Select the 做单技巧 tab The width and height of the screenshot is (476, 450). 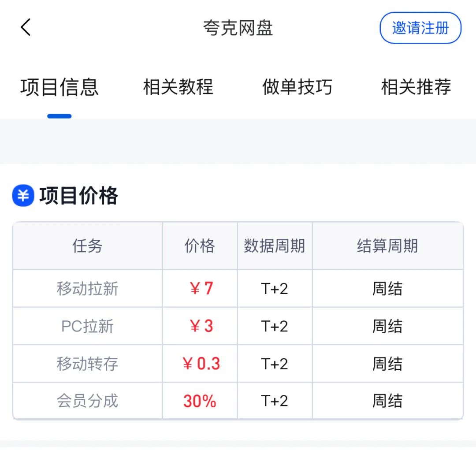coord(297,87)
